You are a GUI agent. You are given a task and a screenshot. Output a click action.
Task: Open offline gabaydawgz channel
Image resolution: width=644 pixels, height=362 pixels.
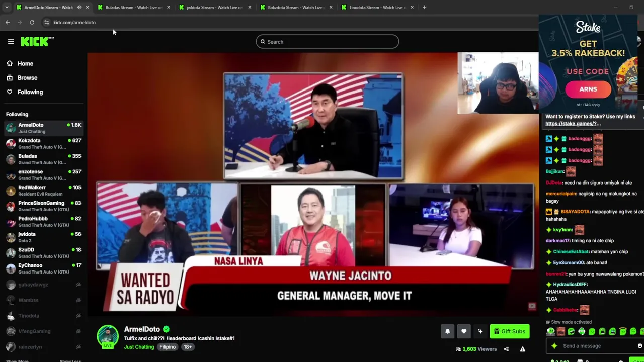[x=44, y=285]
